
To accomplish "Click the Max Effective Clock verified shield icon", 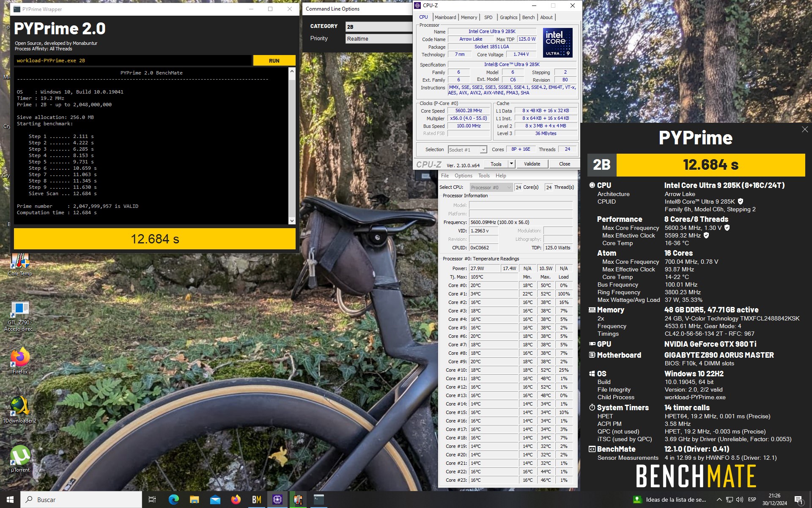I will point(706,235).
